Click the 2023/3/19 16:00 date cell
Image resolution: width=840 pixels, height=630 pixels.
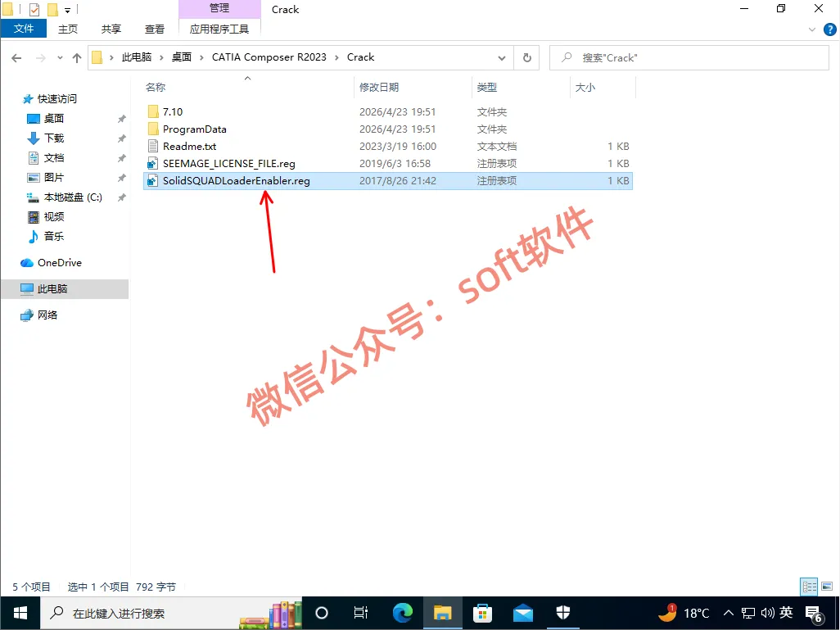point(398,147)
